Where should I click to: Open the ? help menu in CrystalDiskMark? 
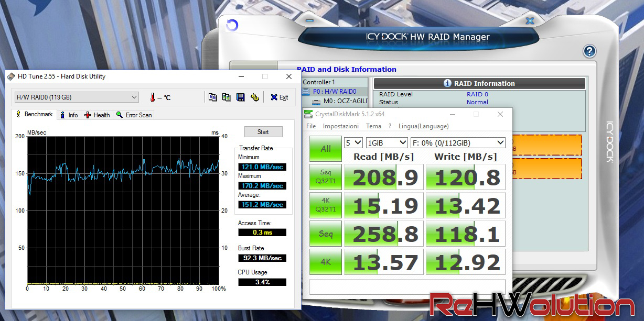(x=390, y=126)
